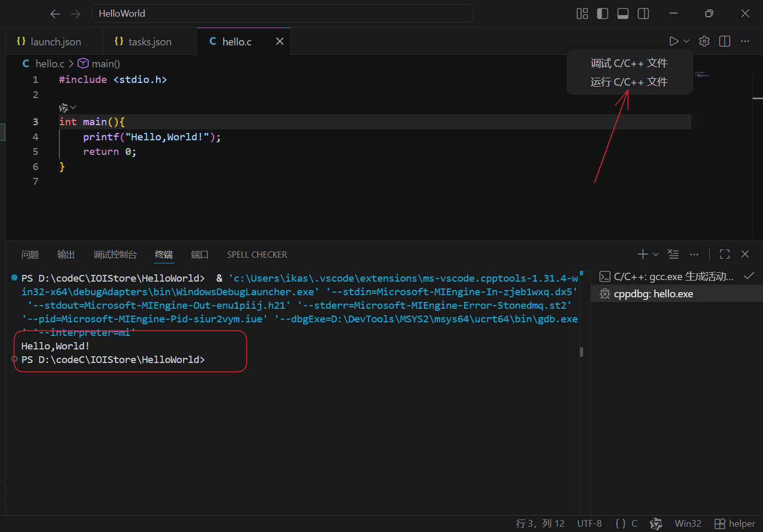Viewport: 763px width, 532px height.
Task: Open the SPELL CHECKER panel tab
Action: (257, 255)
